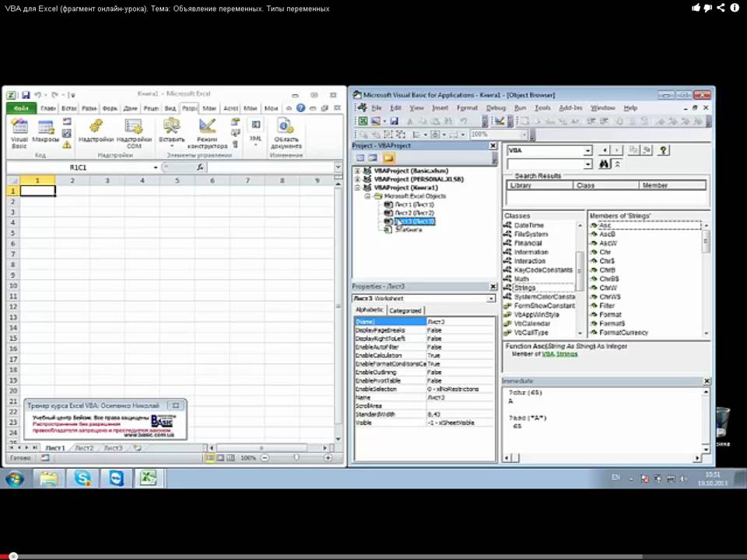Open the Debug menu in VBA
This screenshot has height=560, width=747.
[x=496, y=108]
